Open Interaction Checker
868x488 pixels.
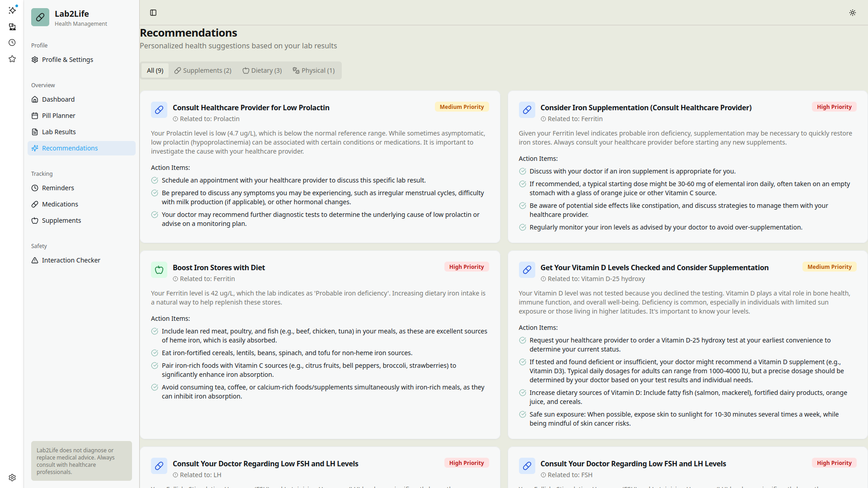click(x=71, y=260)
